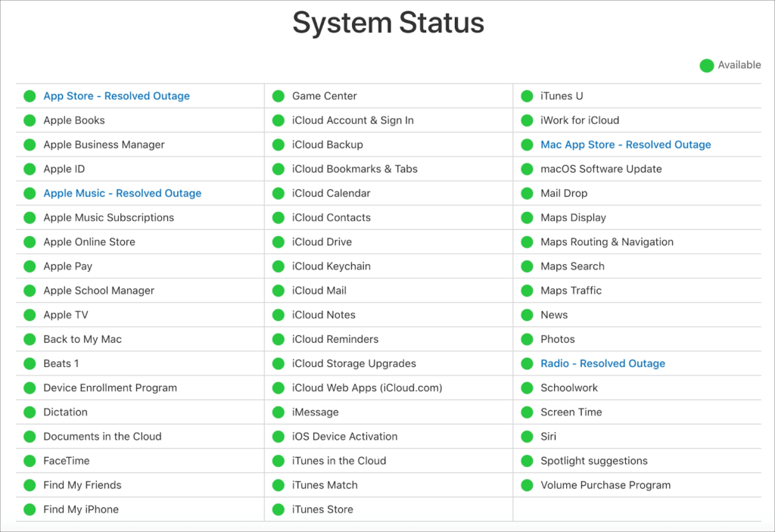Click the green Available legend dot
The image size is (775, 532).
pos(707,65)
